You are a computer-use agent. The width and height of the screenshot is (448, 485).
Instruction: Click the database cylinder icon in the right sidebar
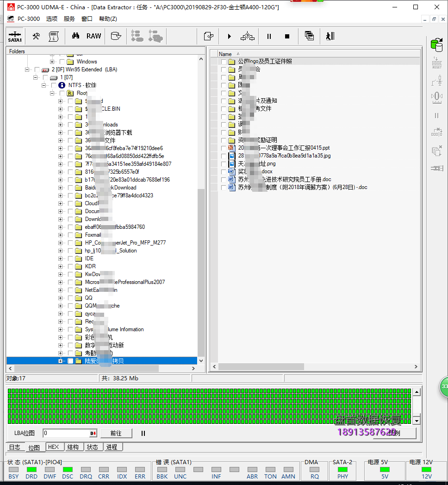pos(436,44)
